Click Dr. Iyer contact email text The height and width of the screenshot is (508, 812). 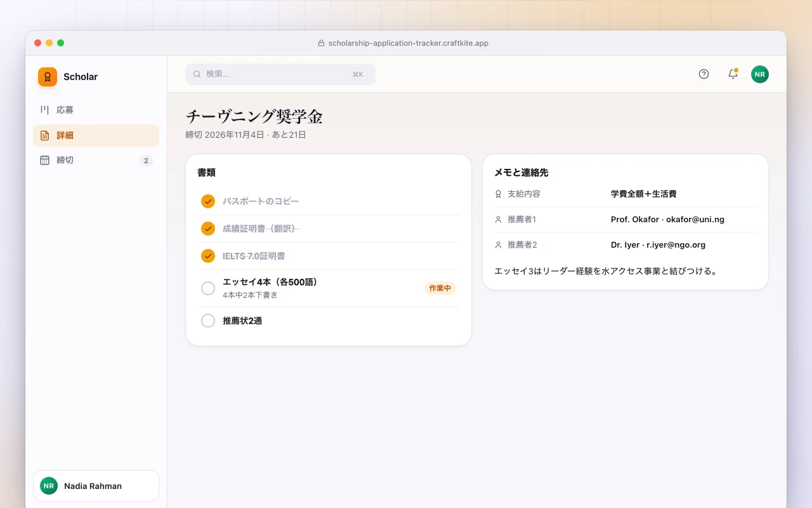click(x=658, y=244)
